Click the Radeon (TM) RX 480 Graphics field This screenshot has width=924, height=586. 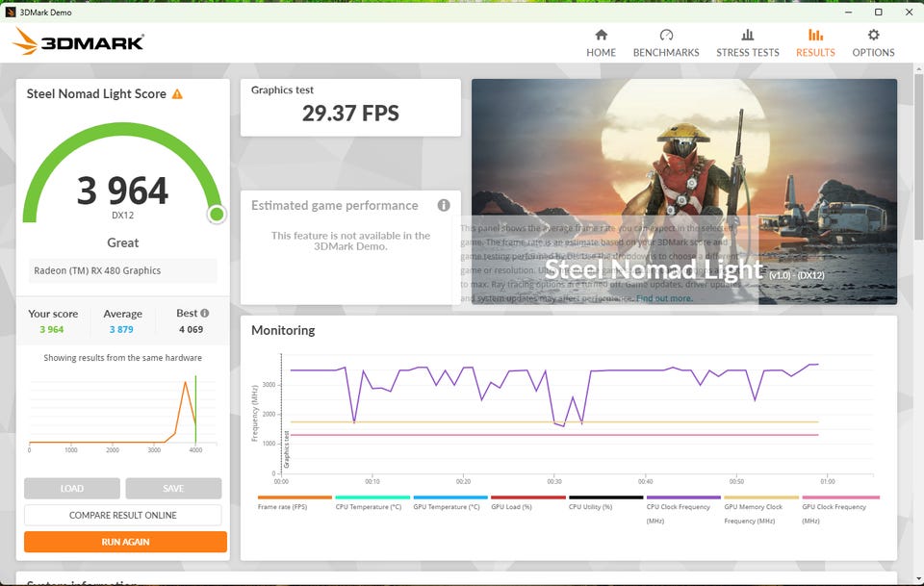(122, 271)
